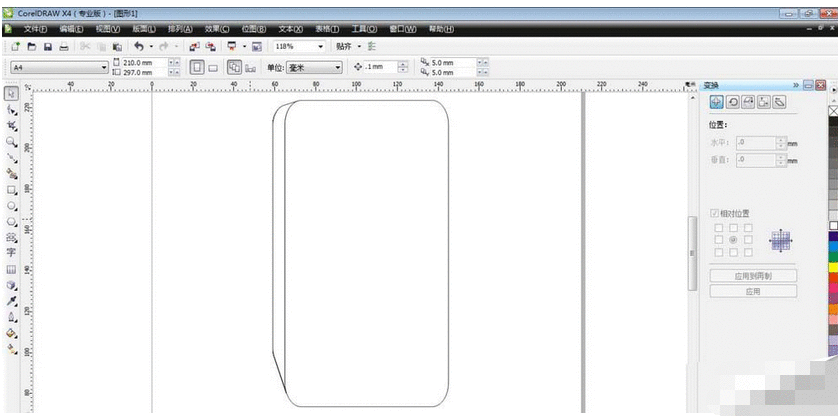
Task: Select the Text tool (字)
Action: 12,253
